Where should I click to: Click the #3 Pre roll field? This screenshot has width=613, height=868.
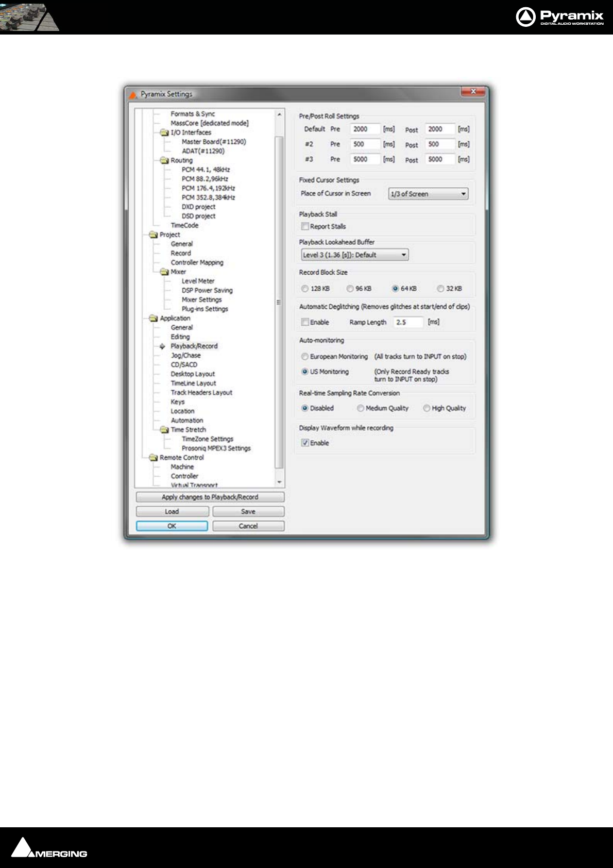365,159
